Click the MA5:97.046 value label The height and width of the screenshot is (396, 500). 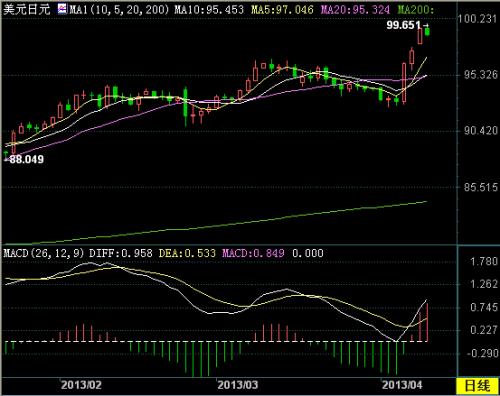282,9
